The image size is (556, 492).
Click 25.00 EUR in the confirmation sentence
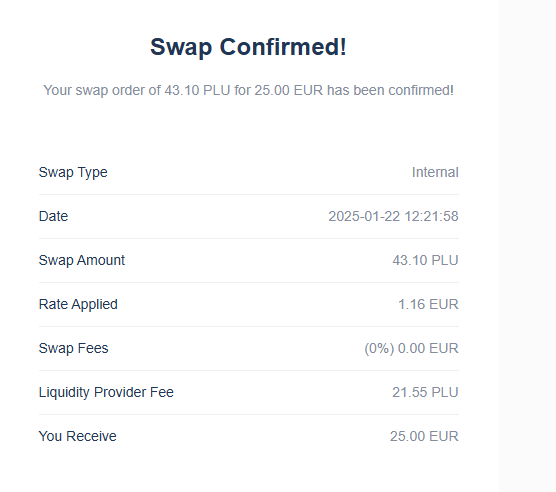(x=289, y=90)
